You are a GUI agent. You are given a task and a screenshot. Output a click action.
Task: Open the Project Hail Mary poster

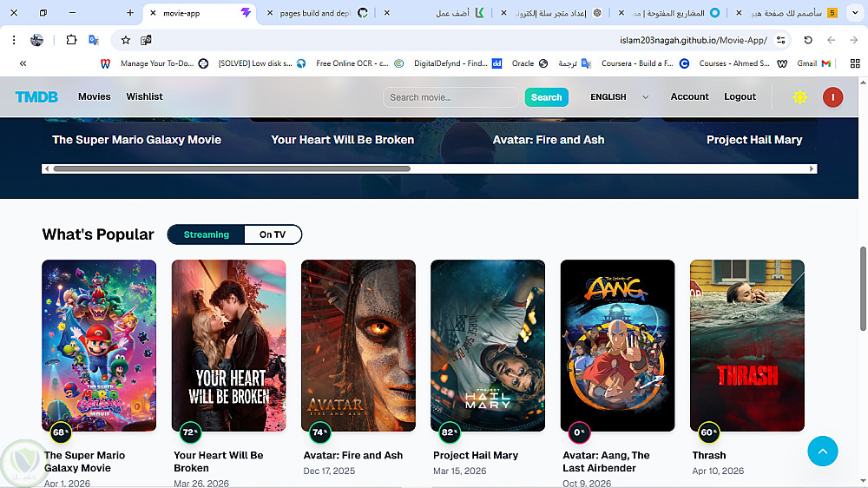click(488, 346)
